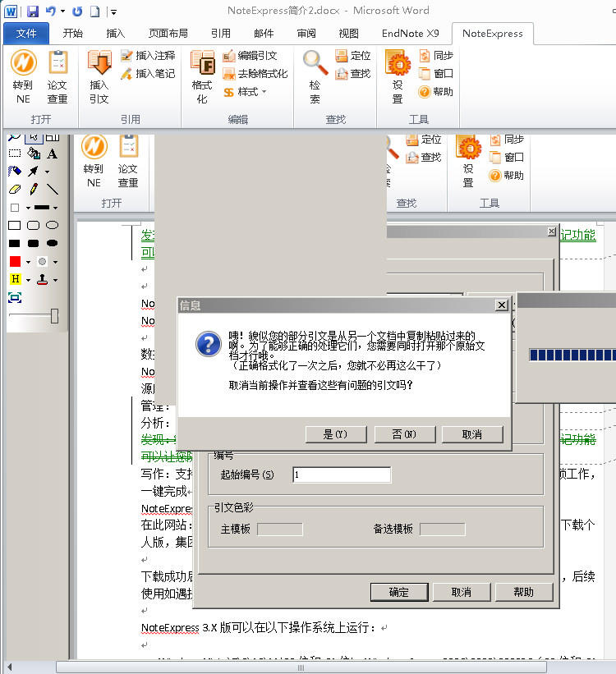Open the arrow tool style dropdown
This screenshot has width=616, height=674.
pyautogui.click(x=47, y=172)
